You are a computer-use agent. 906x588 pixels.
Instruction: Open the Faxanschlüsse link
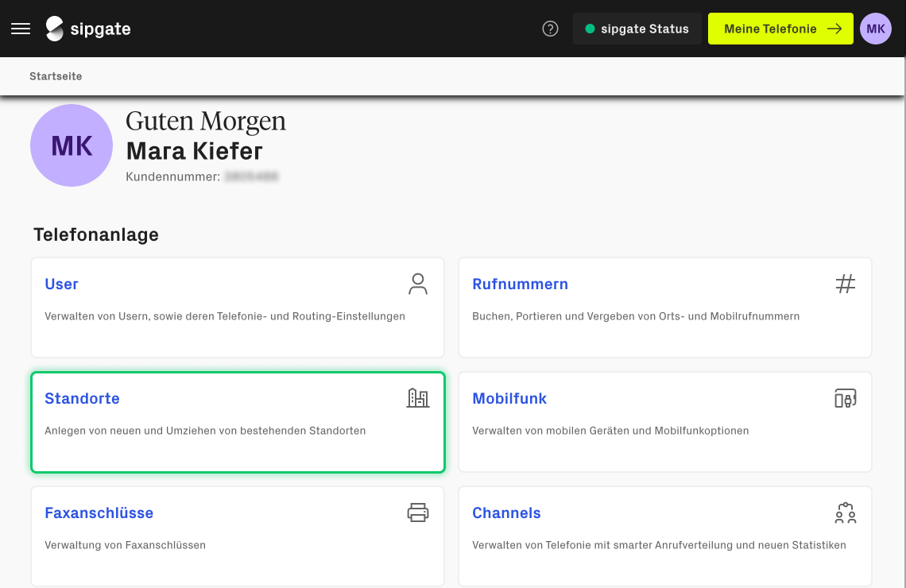[x=99, y=513]
